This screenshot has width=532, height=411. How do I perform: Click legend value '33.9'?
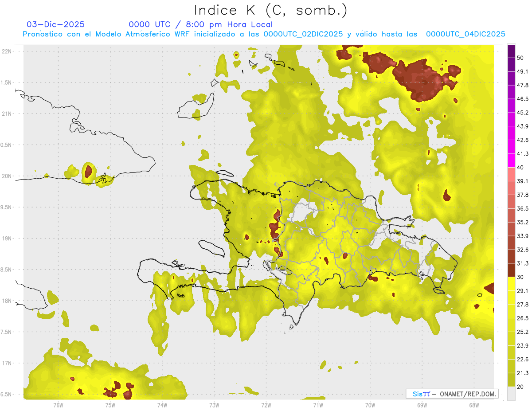[x=522, y=236]
